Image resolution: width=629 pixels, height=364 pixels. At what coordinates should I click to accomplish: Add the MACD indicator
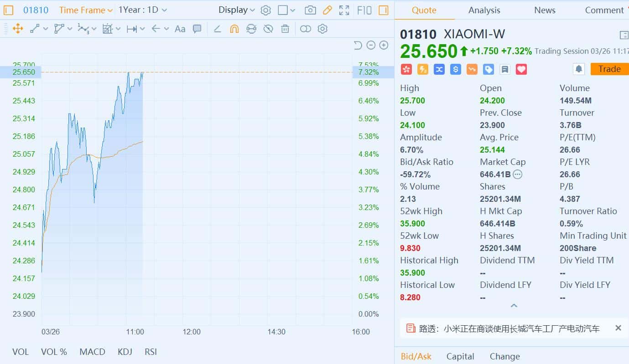point(92,352)
